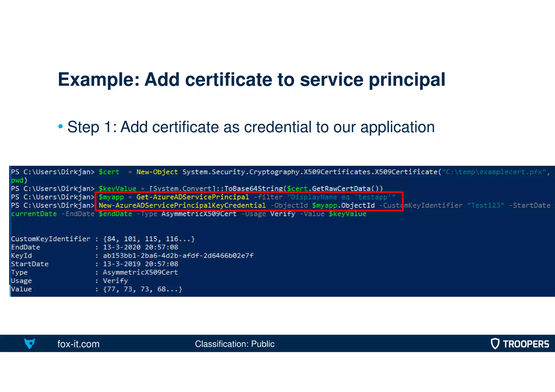Click the '$myapp.ObjectId' argument
555x392 pixels.
[x=343, y=205]
